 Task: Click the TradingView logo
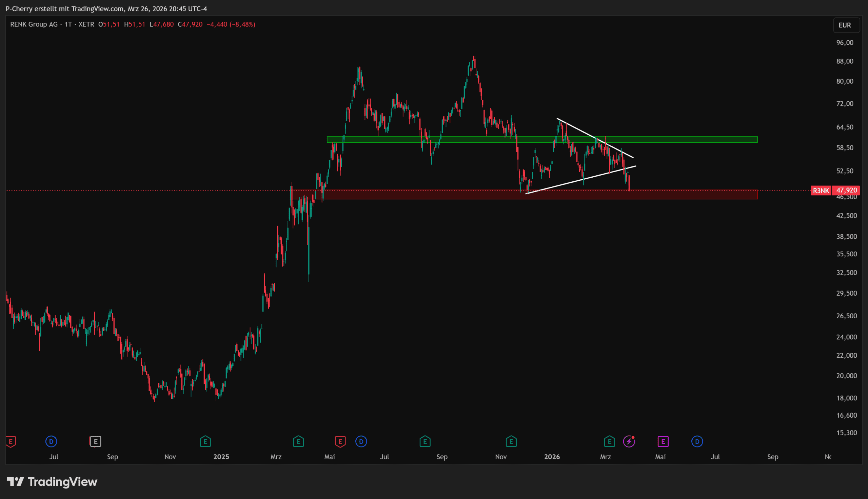tap(52, 482)
